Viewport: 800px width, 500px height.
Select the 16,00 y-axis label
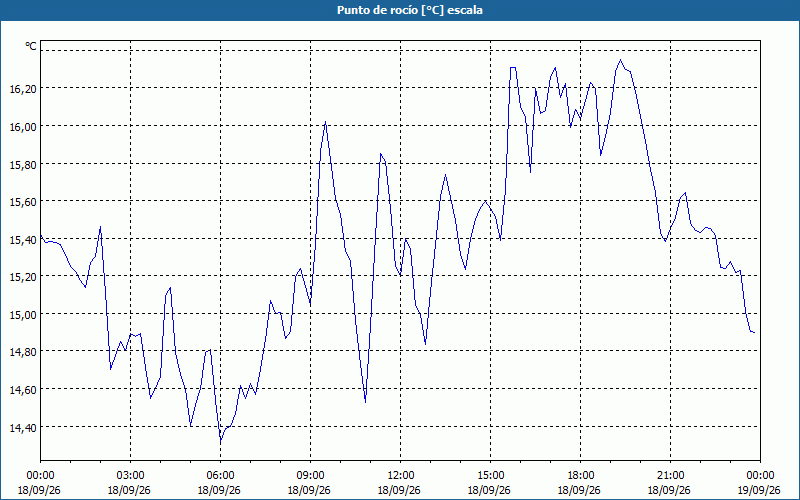pyautogui.click(x=23, y=127)
